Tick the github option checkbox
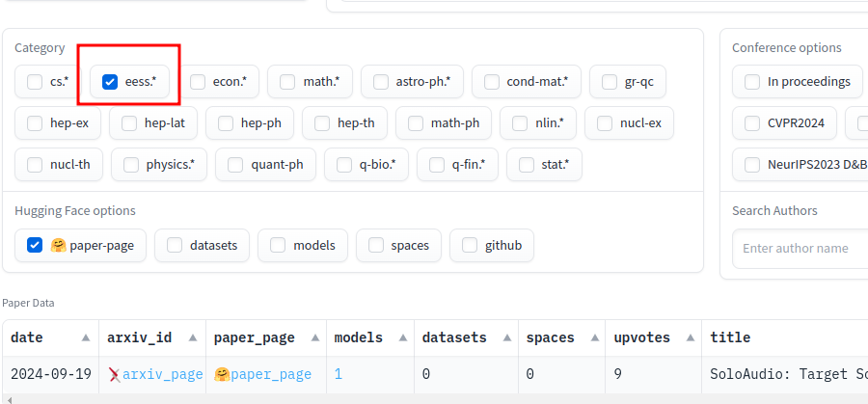The image size is (868, 404). coord(470,245)
